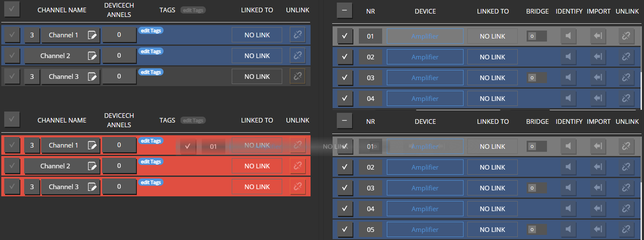Identify amplifier 05 using its speaker icon

569,229
